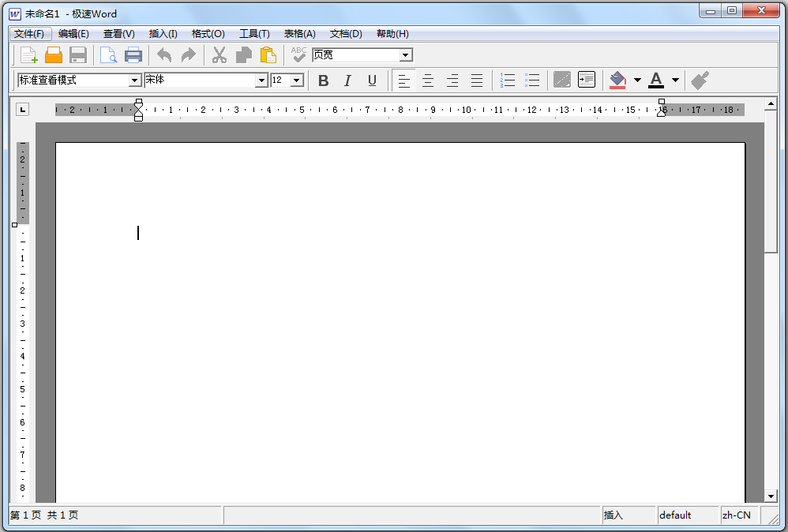Open print preview
The image size is (788, 532).
109,54
